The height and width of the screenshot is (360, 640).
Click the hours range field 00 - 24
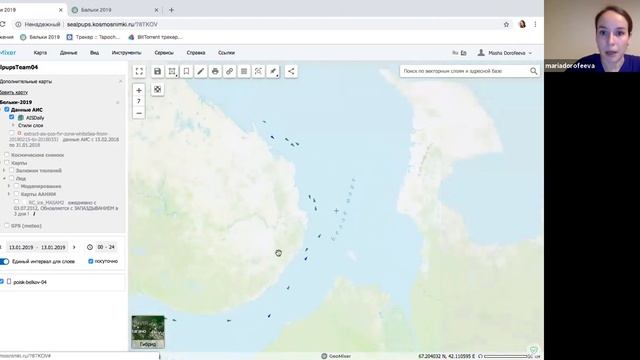(106, 247)
